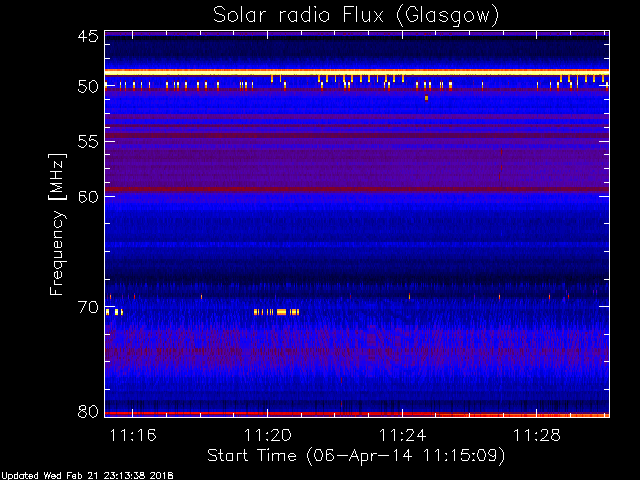640x480 pixels.
Task: Click the Solar radio Flux (Glasgow) title
Action: [356, 15]
